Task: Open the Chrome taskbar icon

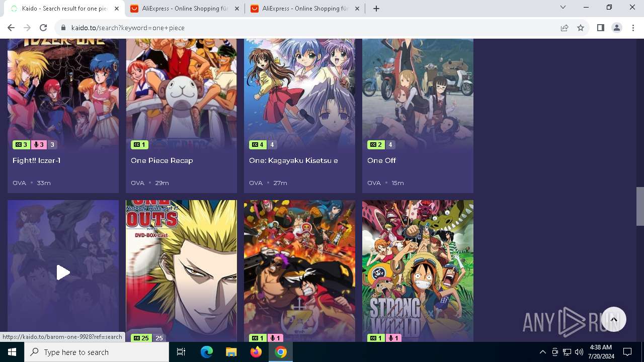Action: [x=281, y=352]
